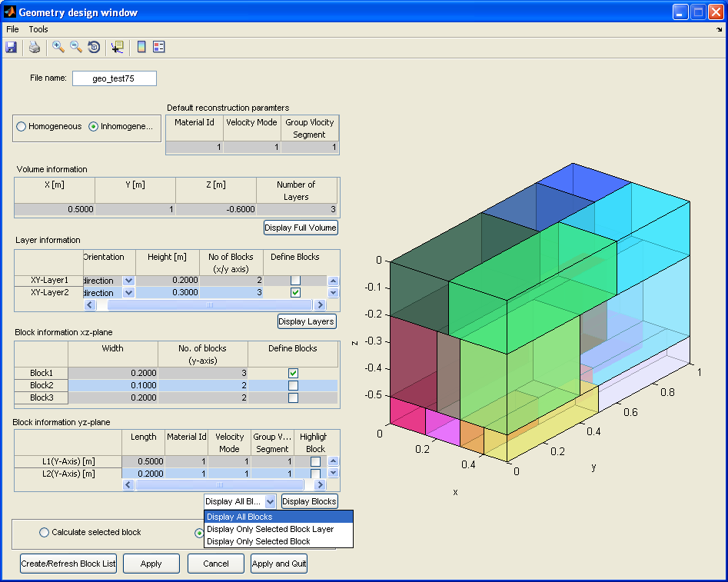728x582 pixels.
Task: Click XY-Layer1 height cell 0.2000
Action: [x=167, y=280]
